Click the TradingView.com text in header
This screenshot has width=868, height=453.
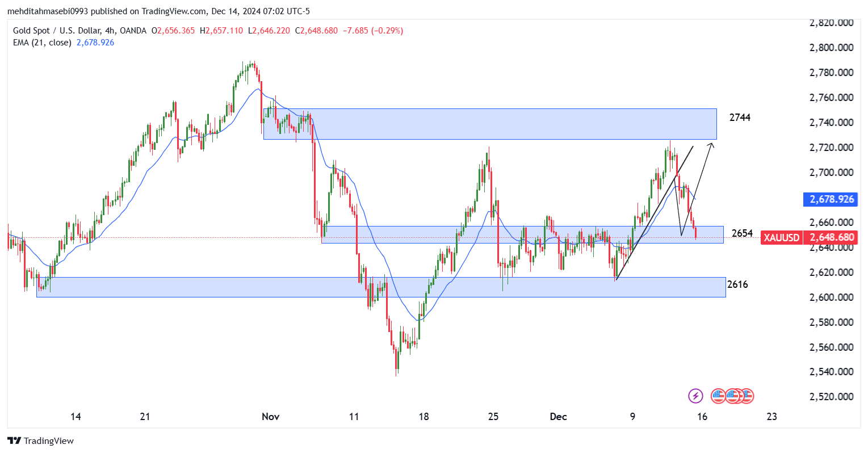(174, 11)
